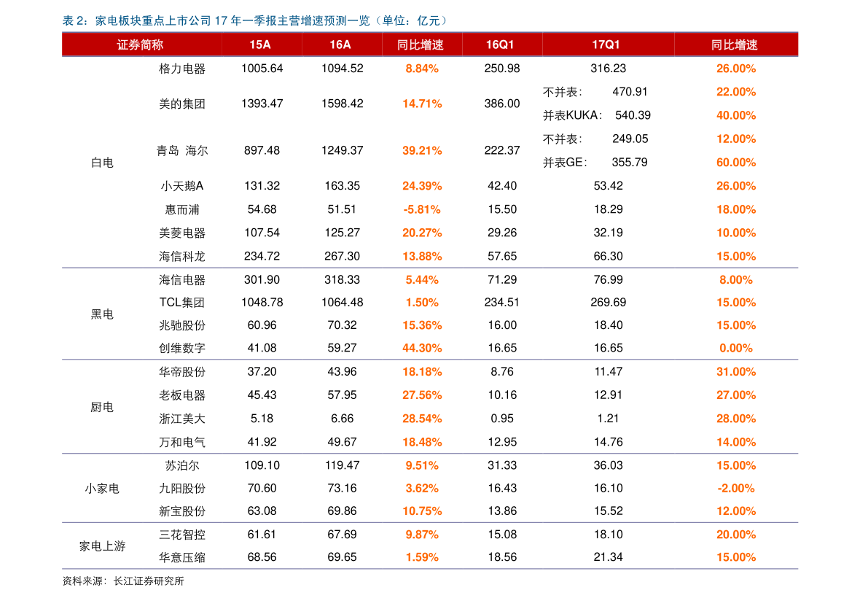Click the 兆驰股份 row name
Image resolution: width=868 pixels, height=601 pixels.
pos(182,326)
